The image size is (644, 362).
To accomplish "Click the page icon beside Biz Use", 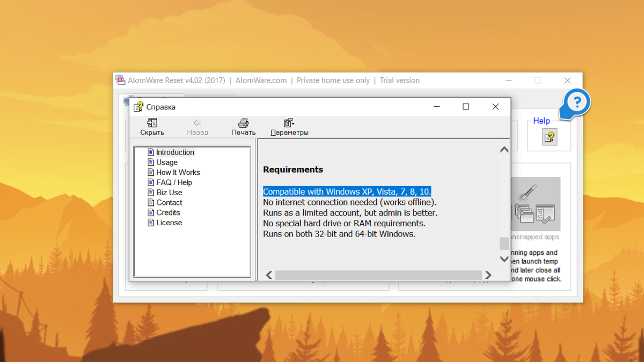I will pyautogui.click(x=151, y=193).
